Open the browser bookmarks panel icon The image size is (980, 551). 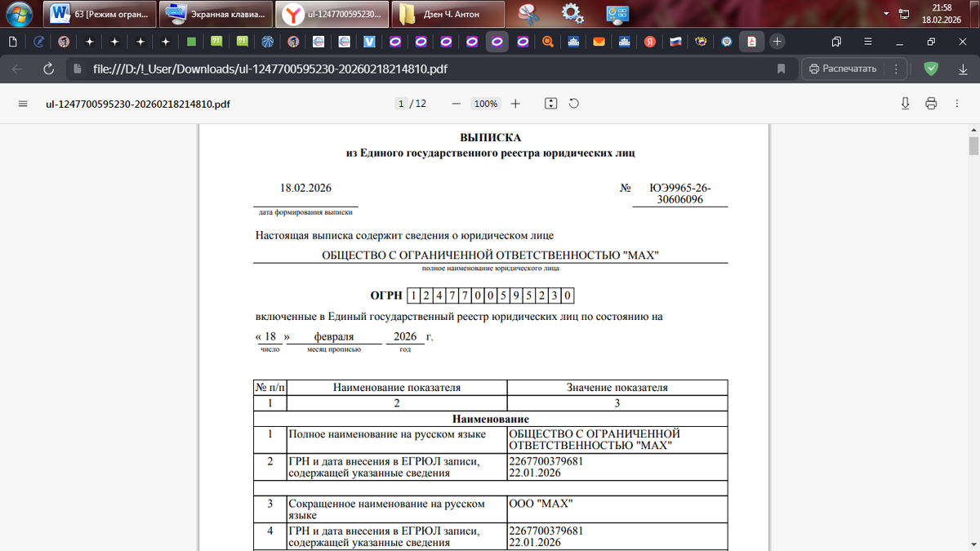[x=836, y=41]
